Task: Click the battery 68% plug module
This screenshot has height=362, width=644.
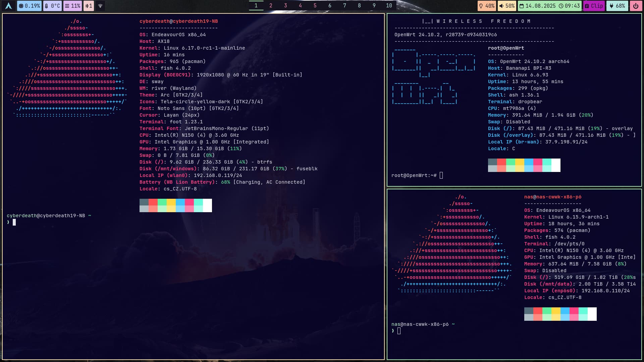Action: coord(617,6)
